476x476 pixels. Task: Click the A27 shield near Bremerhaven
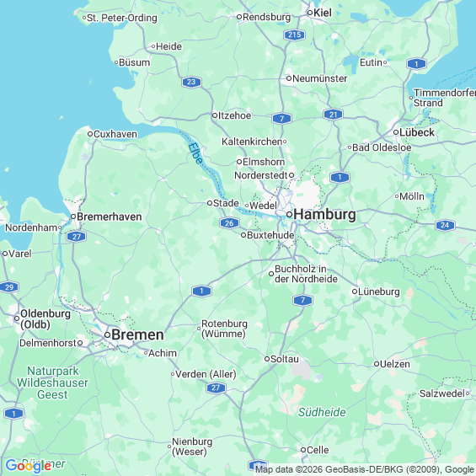pos(77,237)
